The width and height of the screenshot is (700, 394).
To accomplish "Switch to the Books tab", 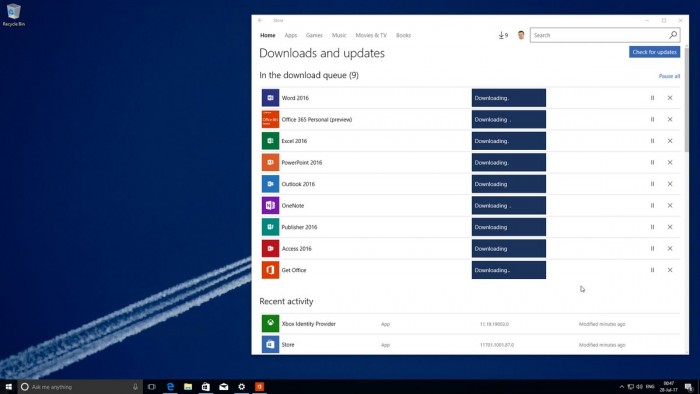I will coord(404,35).
